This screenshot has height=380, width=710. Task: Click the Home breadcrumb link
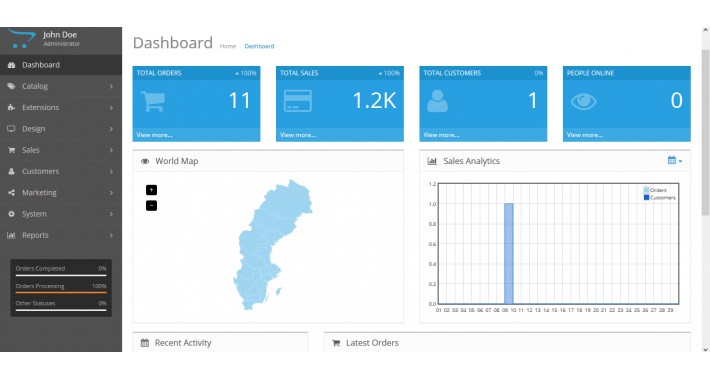(x=228, y=46)
